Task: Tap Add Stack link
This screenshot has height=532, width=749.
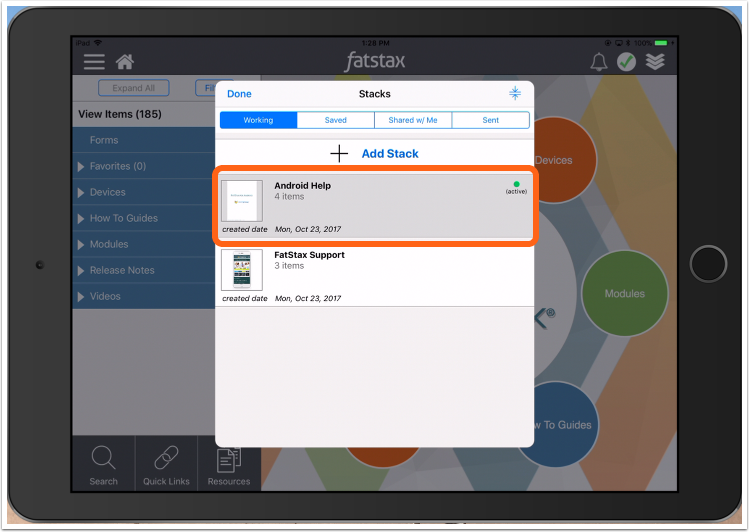Action: 390,154
